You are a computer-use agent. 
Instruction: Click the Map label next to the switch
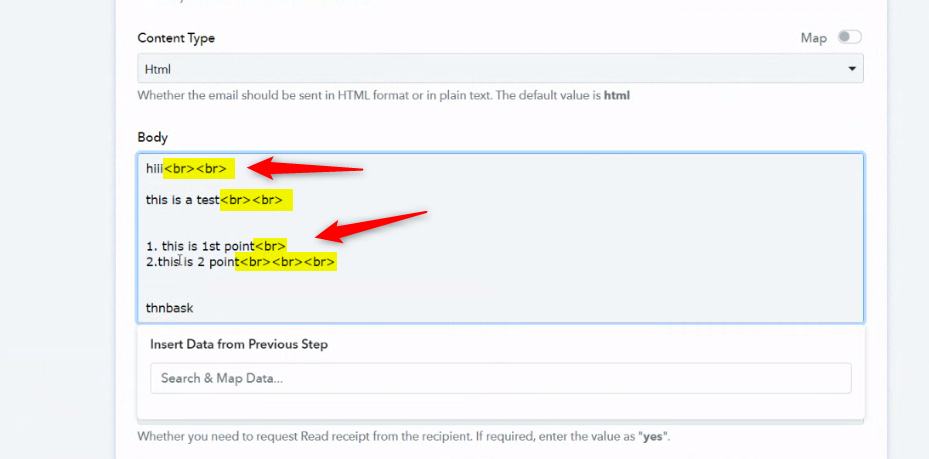click(813, 38)
